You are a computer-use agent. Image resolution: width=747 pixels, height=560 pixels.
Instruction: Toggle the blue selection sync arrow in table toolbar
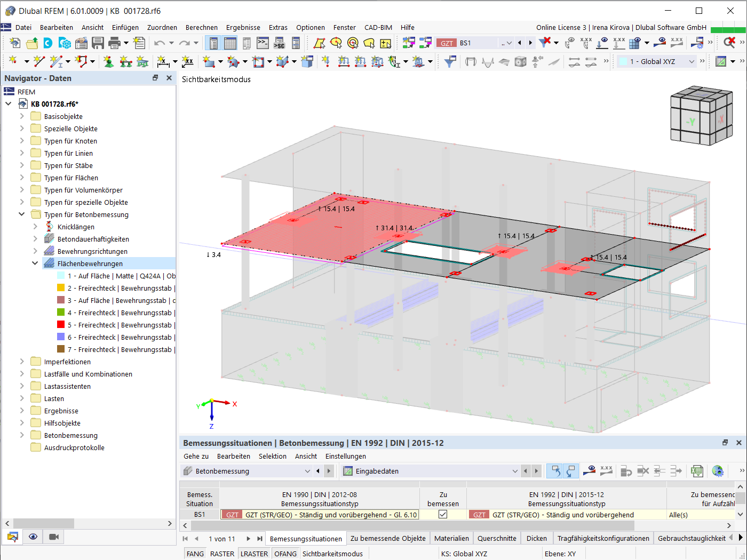pyautogui.click(x=555, y=471)
